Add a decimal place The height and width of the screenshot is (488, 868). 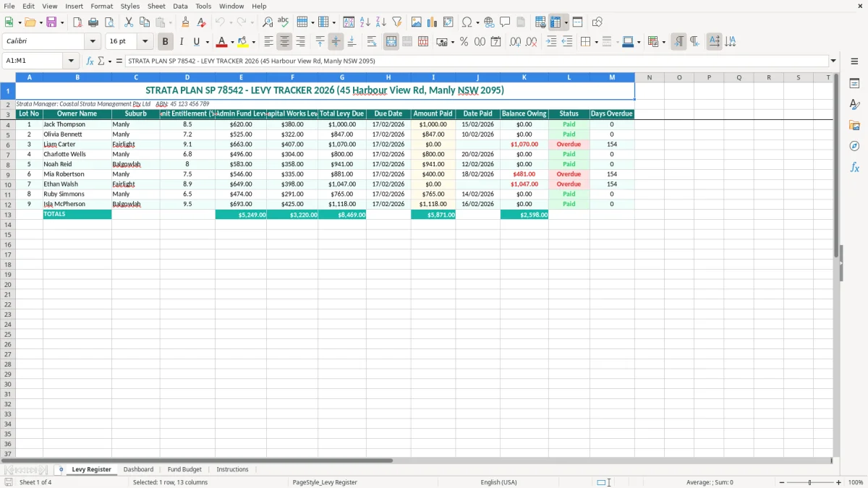pos(515,42)
